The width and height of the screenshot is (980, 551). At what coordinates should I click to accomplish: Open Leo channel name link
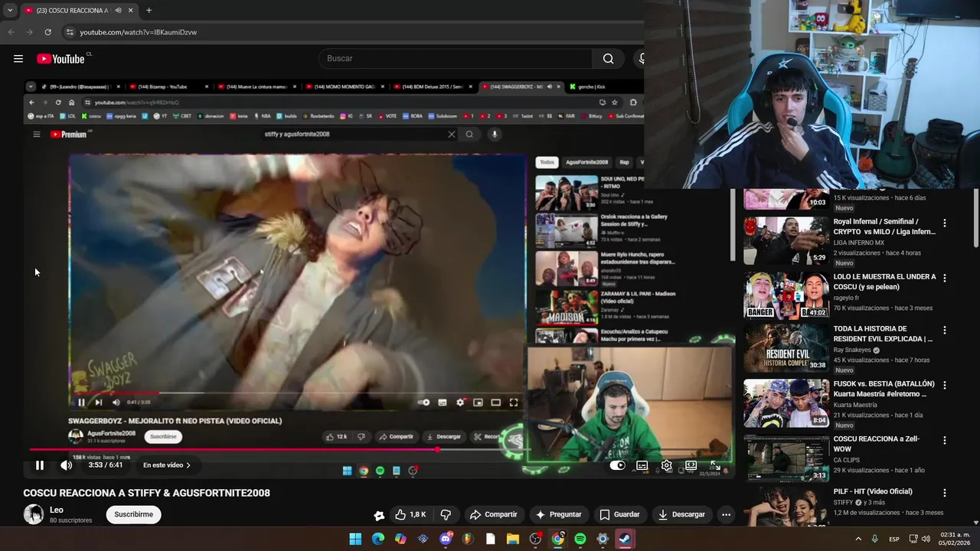(x=57, y=510)
